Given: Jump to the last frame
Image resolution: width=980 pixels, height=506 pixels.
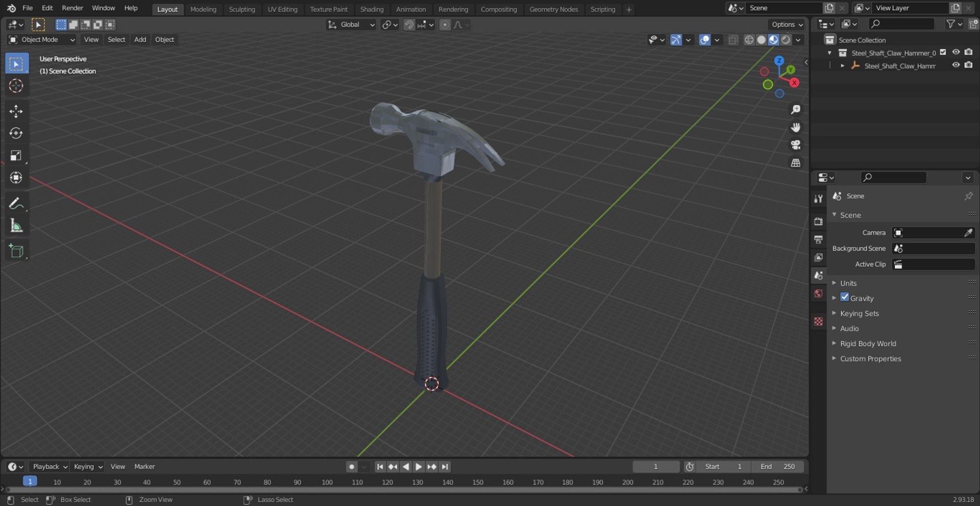Looking at the screenshot, I should tap(445, 467).
